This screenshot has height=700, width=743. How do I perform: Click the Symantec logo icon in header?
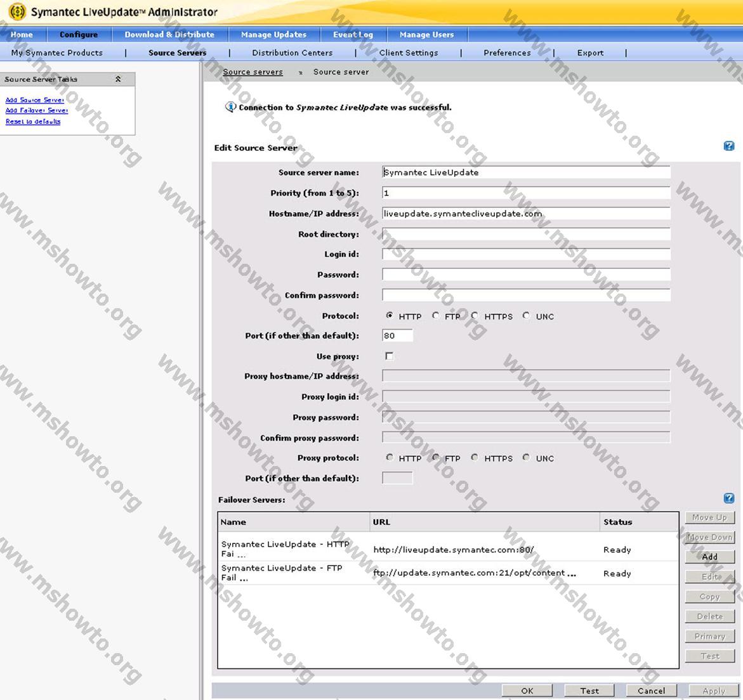point(18,11)
